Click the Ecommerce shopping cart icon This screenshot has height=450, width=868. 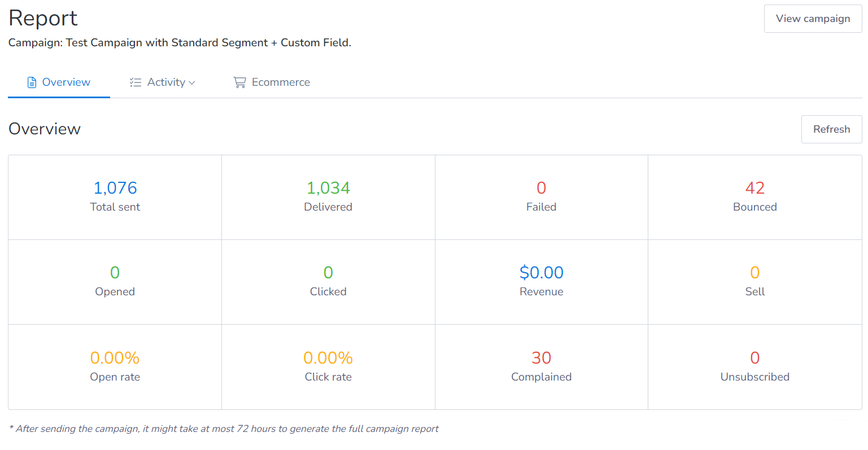[239, 82]
